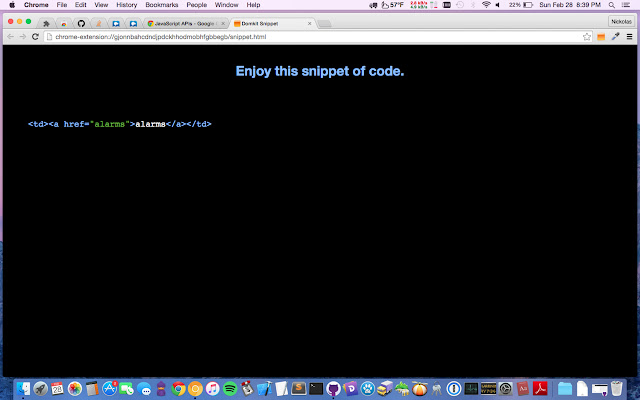The width and height of the screenshot is (640, 400).
Task: Reload the current page
Action: coord(36,37)
